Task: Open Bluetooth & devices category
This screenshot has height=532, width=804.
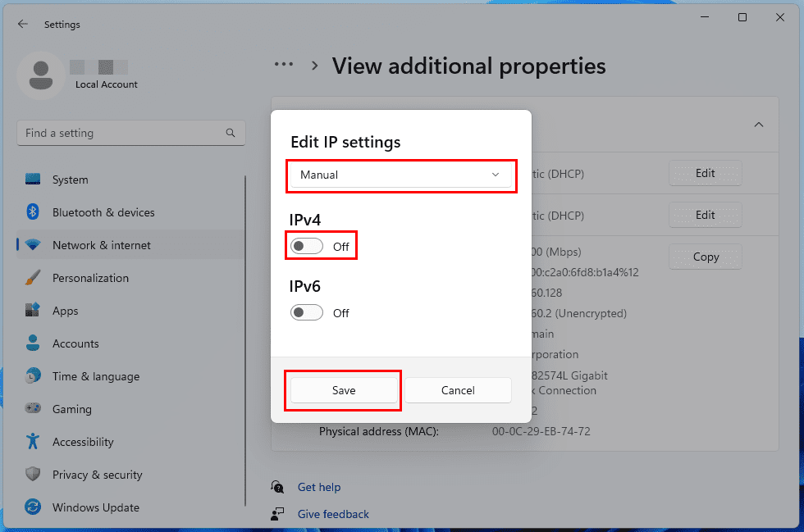Action: [x=130, y=212]
